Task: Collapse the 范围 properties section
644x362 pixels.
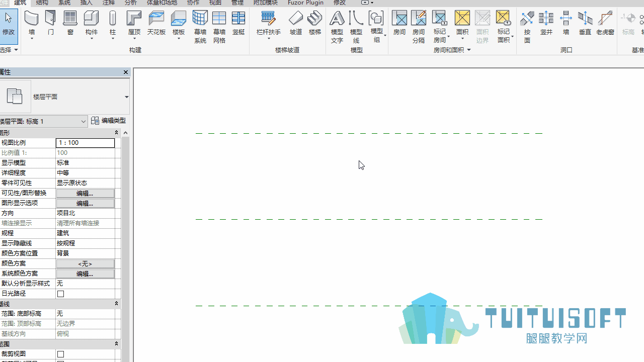Action: [116, 344]
